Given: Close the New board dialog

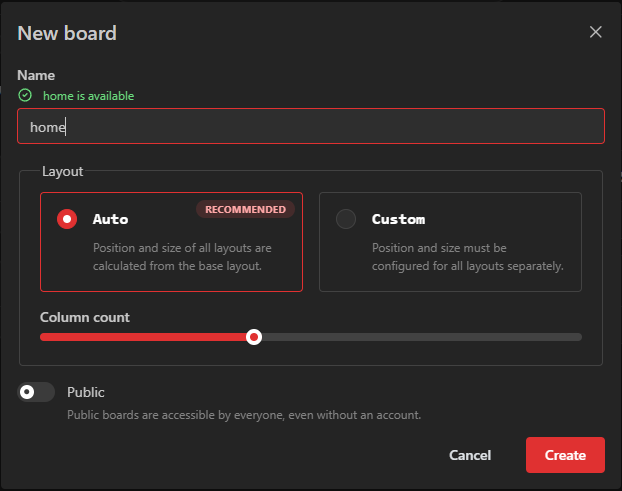Looking at the screenshot, I should [x=595, y=32].
